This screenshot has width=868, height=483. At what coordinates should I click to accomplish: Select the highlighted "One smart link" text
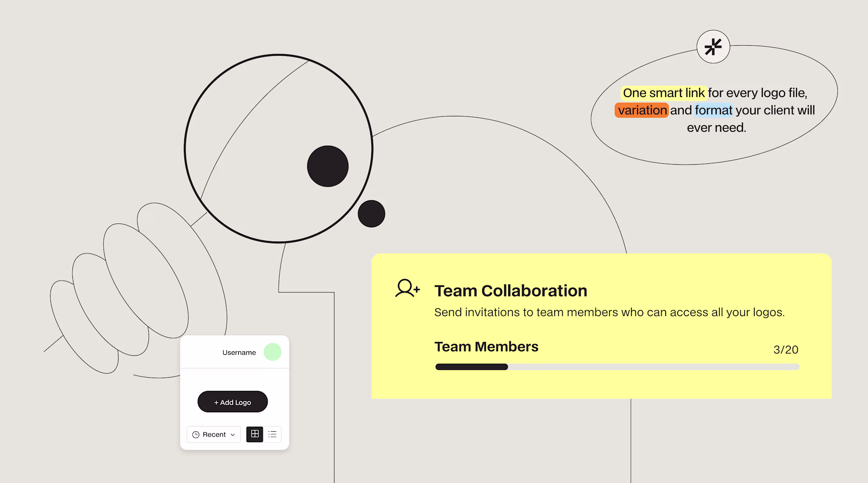[664, 93]
